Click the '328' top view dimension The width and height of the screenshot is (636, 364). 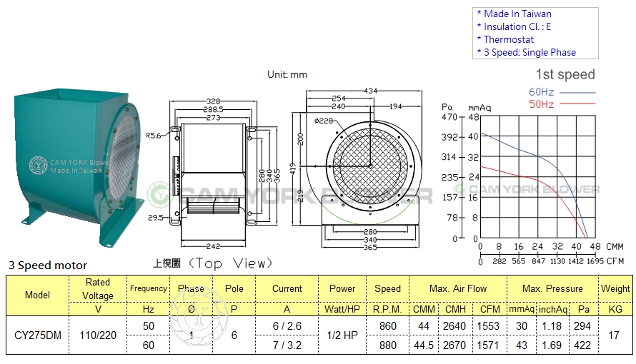[214, 101]
